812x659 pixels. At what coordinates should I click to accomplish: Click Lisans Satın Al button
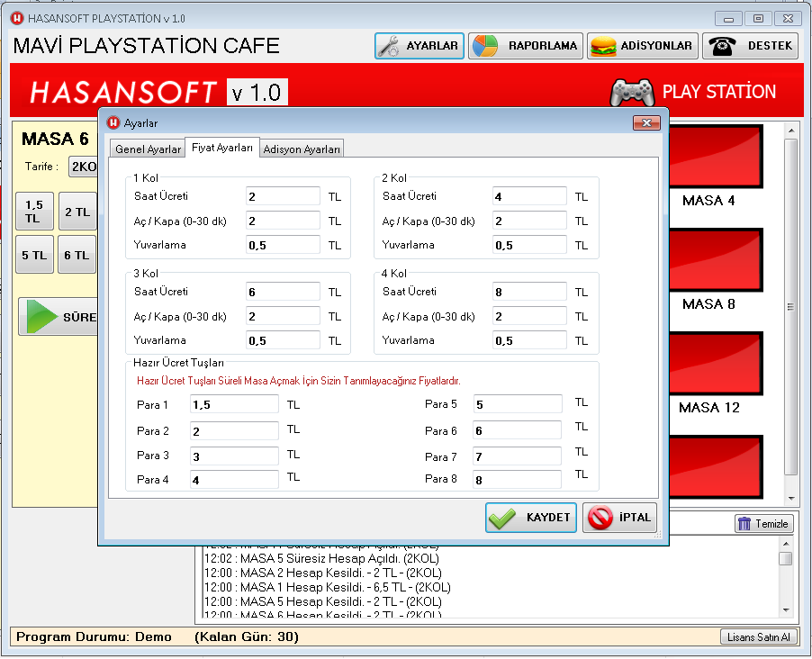coord(758,636)
